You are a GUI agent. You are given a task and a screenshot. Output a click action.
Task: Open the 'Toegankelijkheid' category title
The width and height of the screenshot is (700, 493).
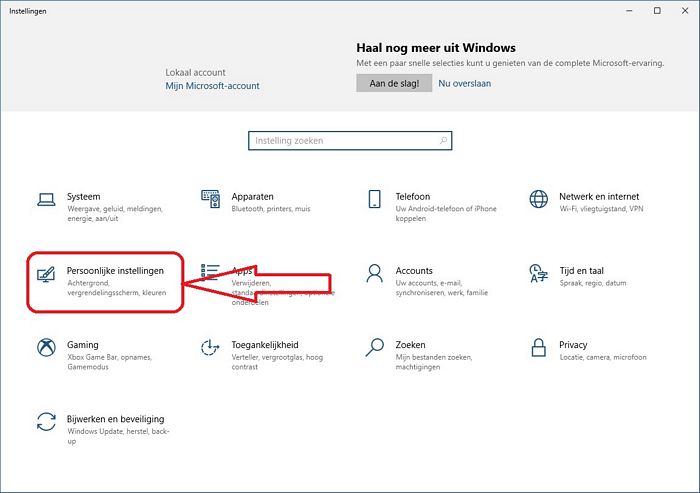pyautogui.click(x=265, y=345)
